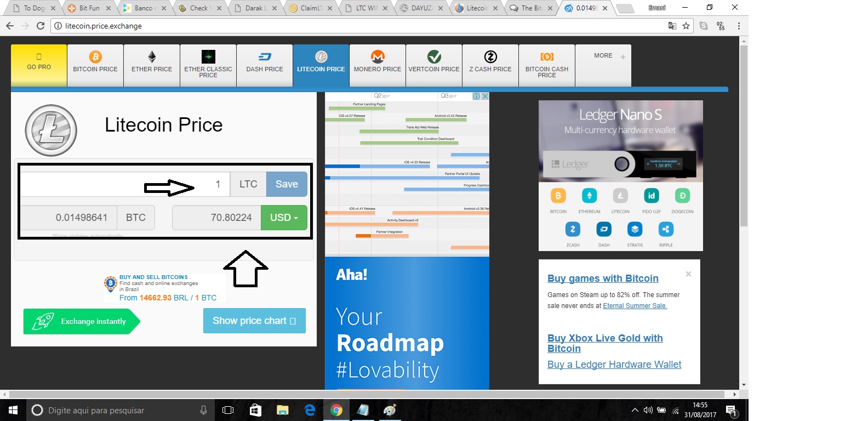Click the FIDO U2F icon in Ledger ad
Screen dimensions: 868x421
tap(651, 196)
